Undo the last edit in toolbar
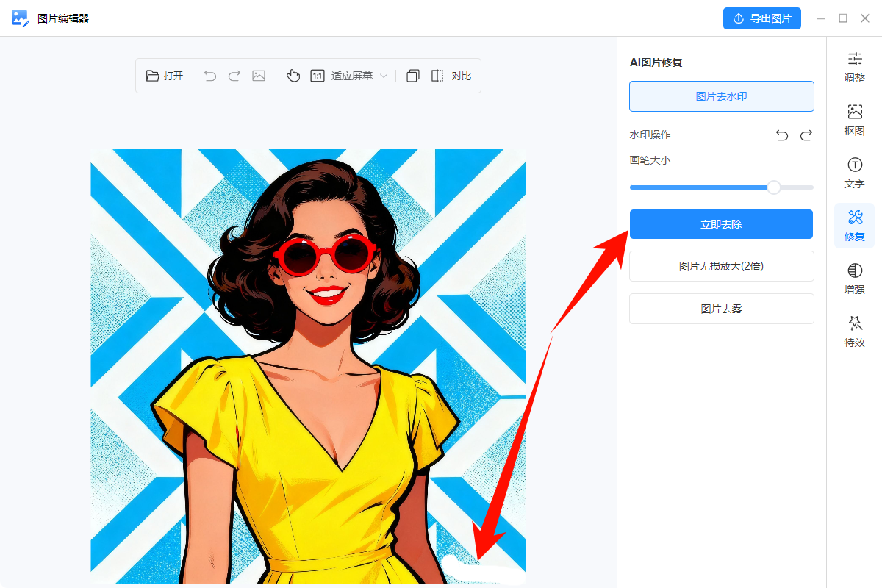The image size is (882, 588). click(210, 76)
